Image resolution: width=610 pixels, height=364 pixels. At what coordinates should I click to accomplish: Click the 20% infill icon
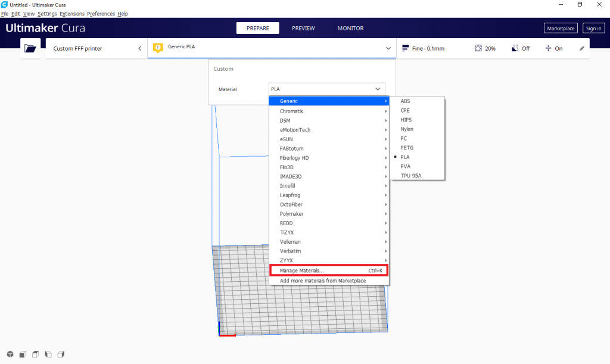(x=478, y=48)
